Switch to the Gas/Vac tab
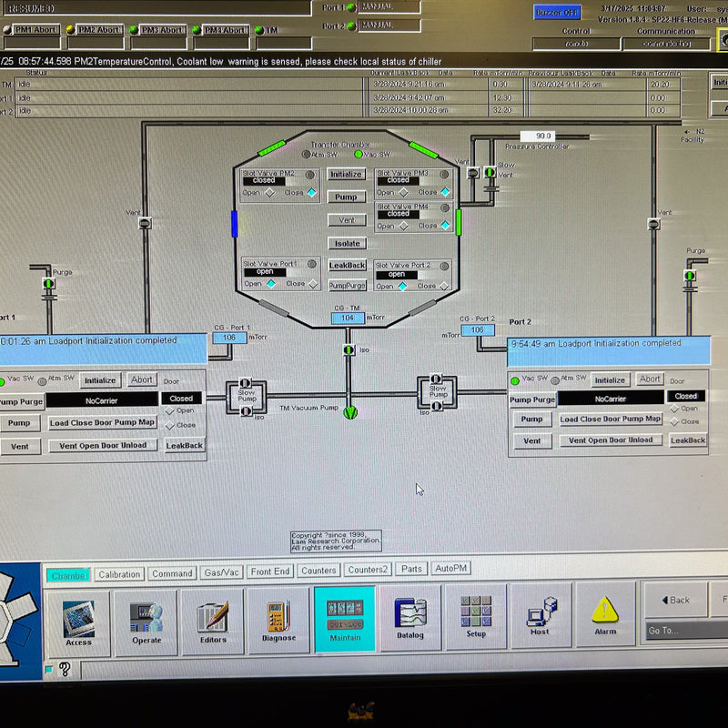The height and width of the screenshot is (728, 728). coord(221,573)
